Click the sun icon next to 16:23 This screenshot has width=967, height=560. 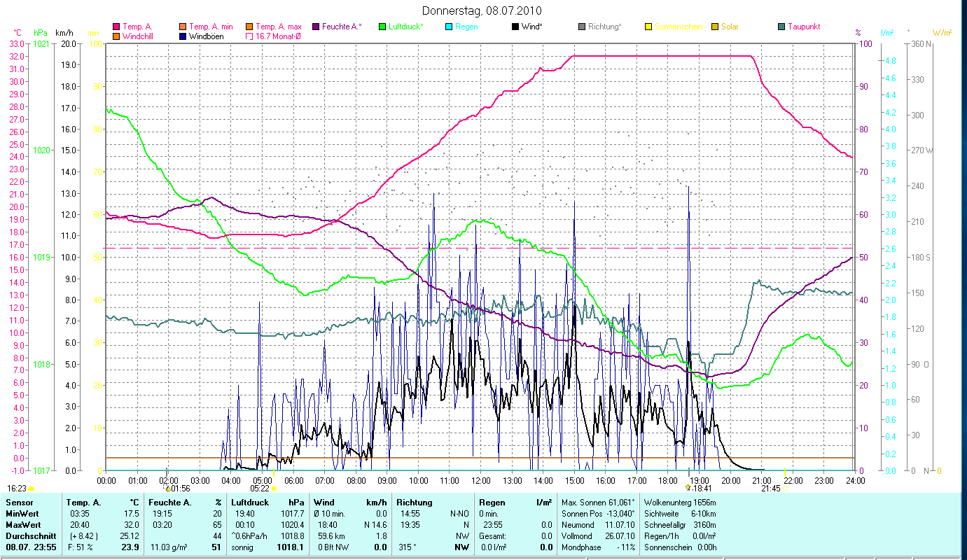coord(31,489)
